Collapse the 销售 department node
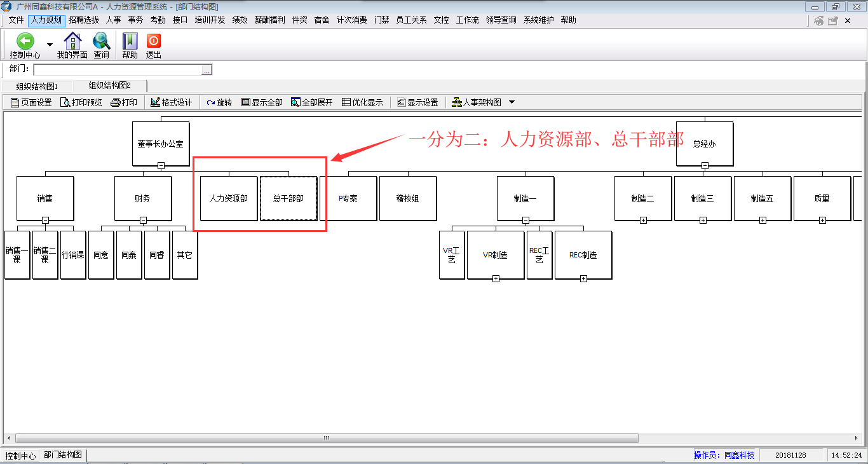Viewport: 868px width, 464px height. [45, 220]
